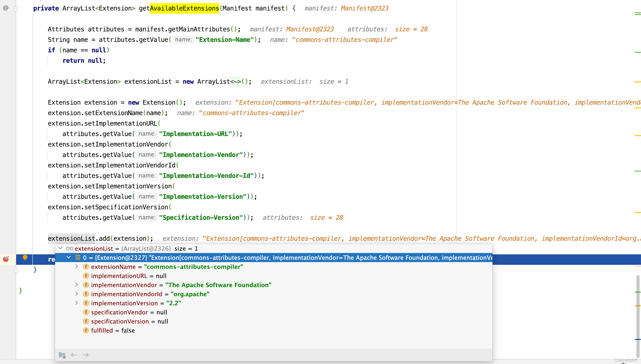The width and height of the screenshot is (641, 364).
Task: Select the fulfilled = false row
Action: coord(274,330)
